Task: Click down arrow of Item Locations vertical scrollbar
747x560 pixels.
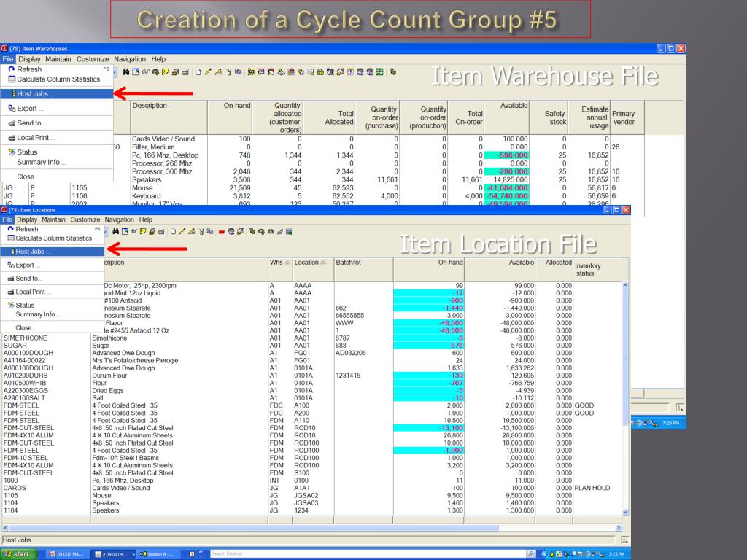Action: tap(625, 511)
